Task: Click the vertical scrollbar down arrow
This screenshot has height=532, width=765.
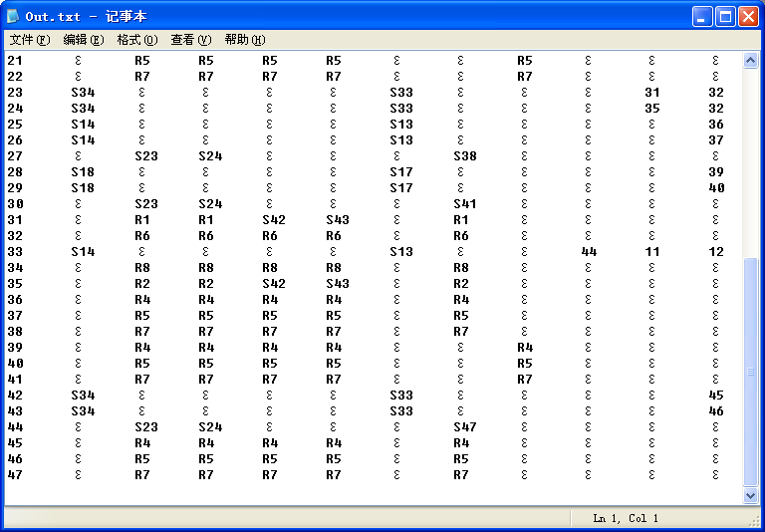Action: coord(750,495)
